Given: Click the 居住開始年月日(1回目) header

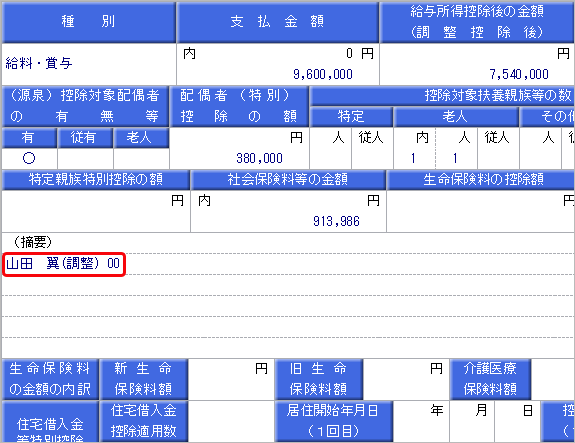Looking at the screenshot, I should (x=333, y=421).
